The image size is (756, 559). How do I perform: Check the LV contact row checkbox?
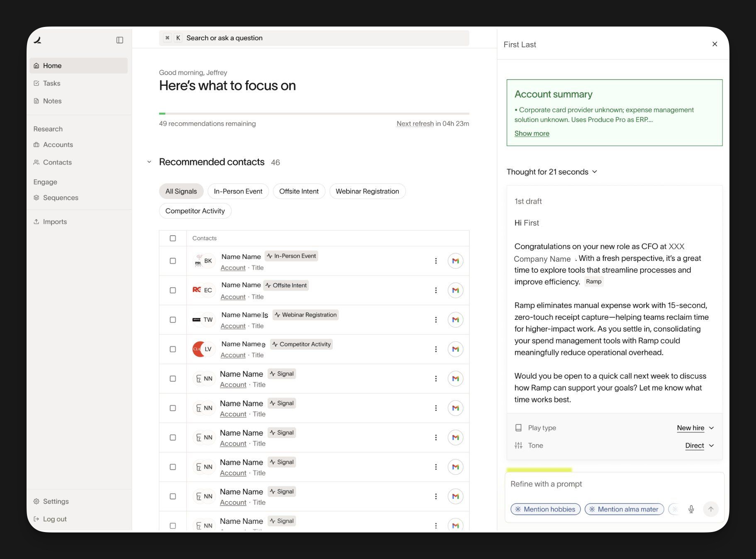coord(173,349)
